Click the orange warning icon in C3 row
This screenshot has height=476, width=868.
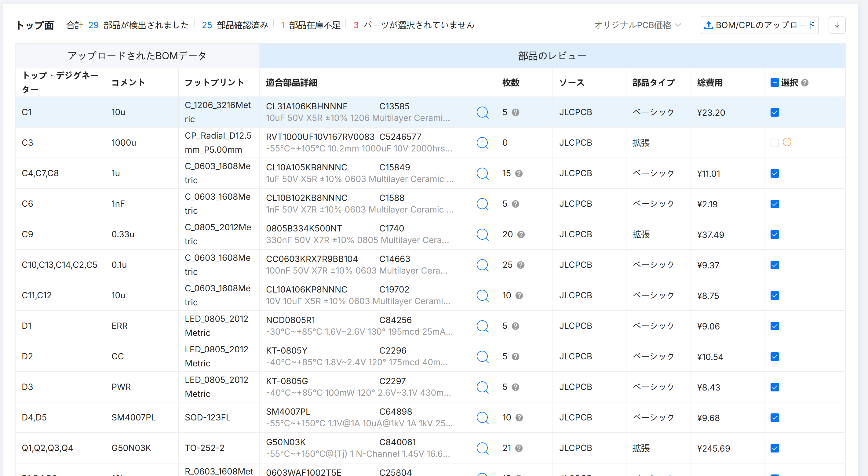787,142
